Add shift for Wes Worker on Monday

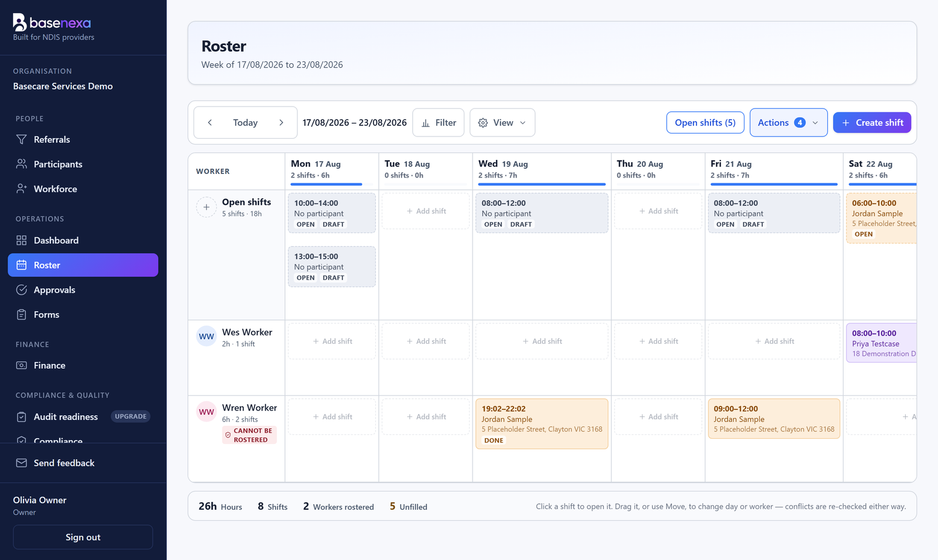[x=332, y=341]
